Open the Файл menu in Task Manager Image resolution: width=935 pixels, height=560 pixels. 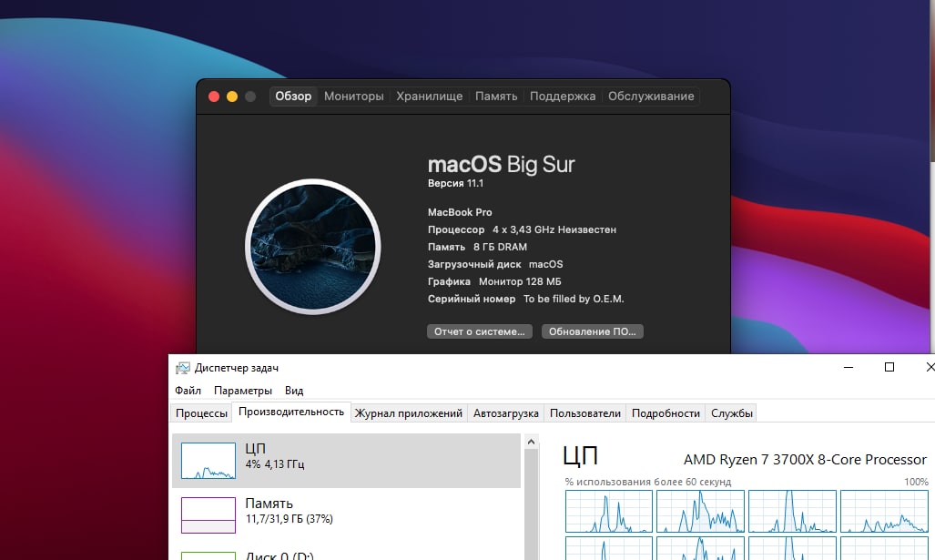[x=188, y=391]
